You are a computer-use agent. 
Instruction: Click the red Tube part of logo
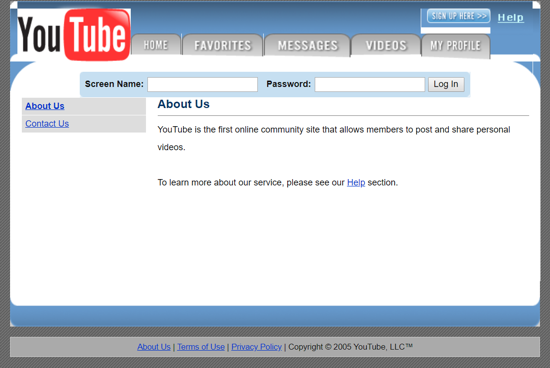tap(98, 35)
